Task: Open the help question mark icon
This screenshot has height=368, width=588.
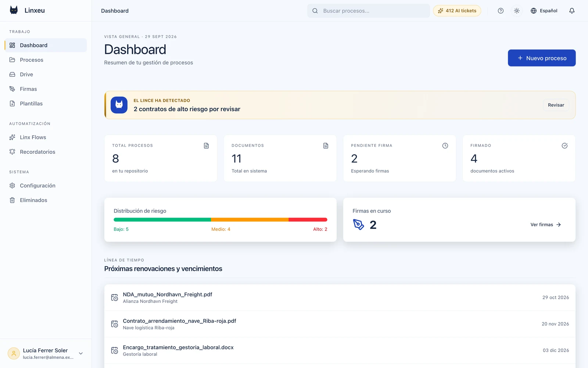Action: point(501,11)
